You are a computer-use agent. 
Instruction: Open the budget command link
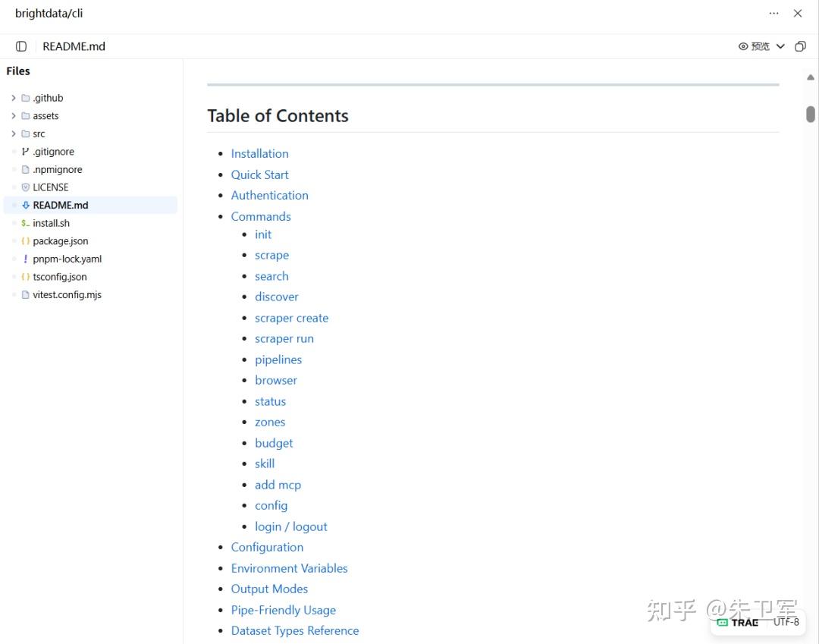(x=274, y=444)
